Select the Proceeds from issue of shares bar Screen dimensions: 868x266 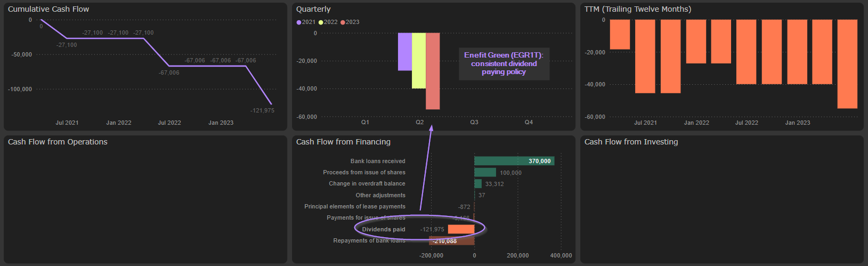(x=485, y=172)
